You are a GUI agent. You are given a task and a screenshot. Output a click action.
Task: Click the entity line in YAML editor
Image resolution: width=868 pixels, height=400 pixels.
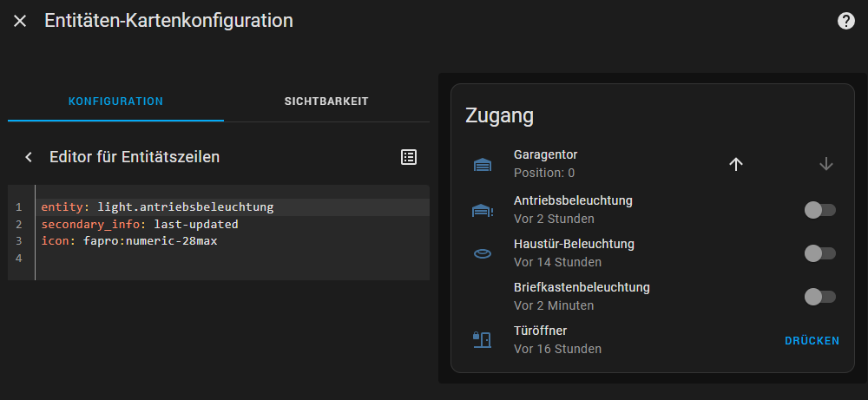tap(158, 207)
